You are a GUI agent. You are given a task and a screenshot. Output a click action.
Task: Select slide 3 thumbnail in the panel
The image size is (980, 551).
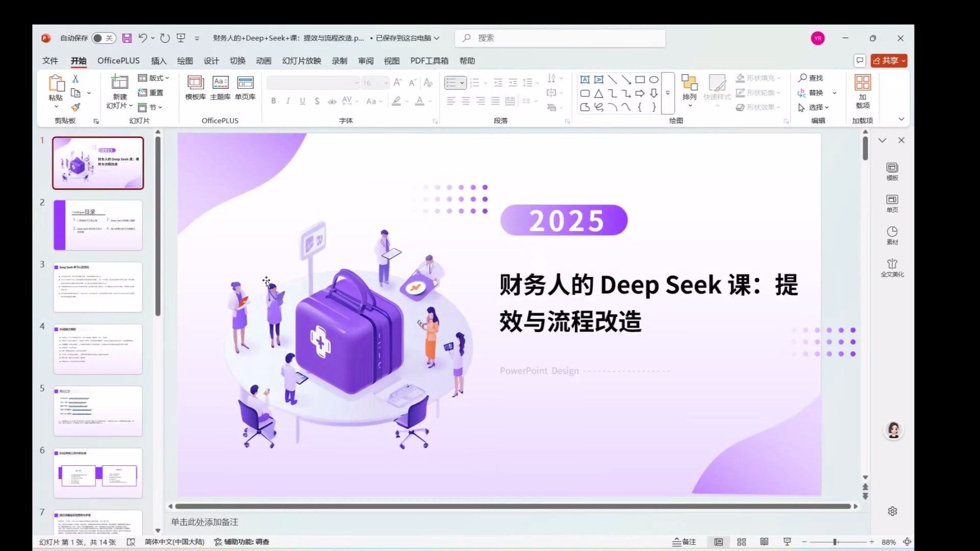pos(97,287)
